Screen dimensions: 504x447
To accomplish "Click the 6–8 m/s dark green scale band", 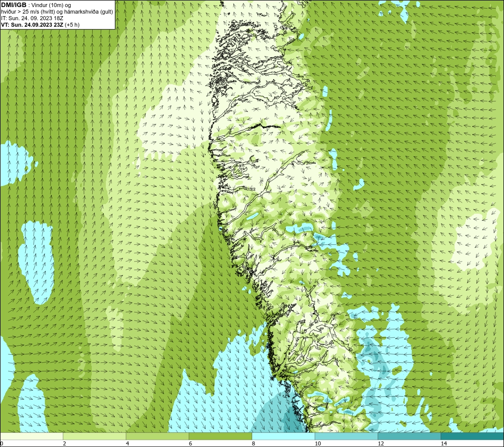I will (221, 436).
